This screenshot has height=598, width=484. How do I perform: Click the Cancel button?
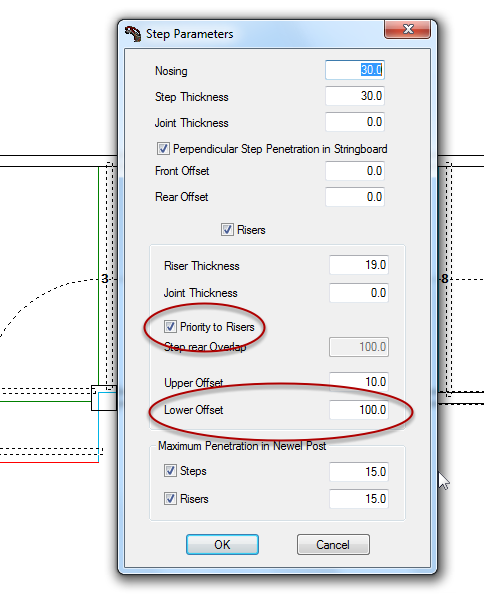333,544
